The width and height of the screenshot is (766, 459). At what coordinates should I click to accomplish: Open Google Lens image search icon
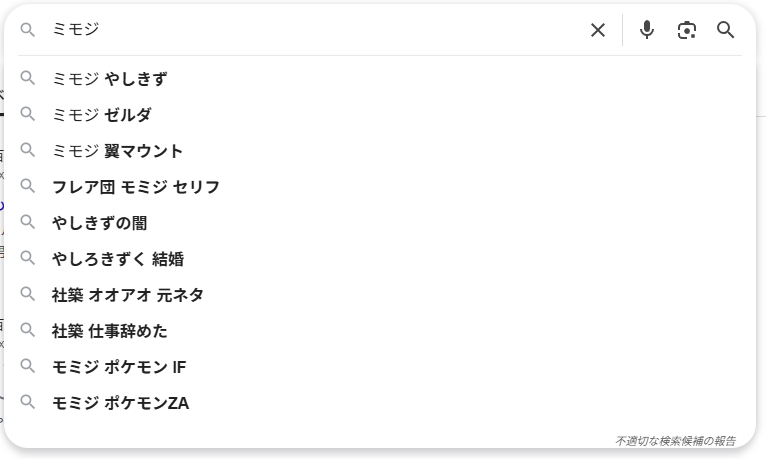click(x=686, y=30)
